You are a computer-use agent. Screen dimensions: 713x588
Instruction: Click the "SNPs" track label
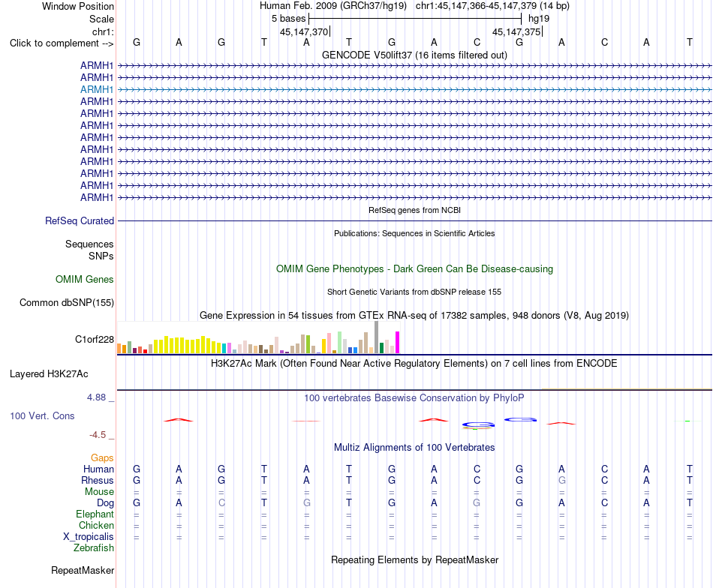(101, 256)
